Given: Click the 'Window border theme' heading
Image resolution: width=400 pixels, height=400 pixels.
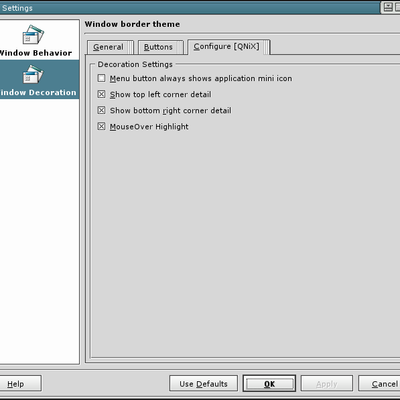Looking at the screenshot, I should pyautogui.click(x=132, y=24).
